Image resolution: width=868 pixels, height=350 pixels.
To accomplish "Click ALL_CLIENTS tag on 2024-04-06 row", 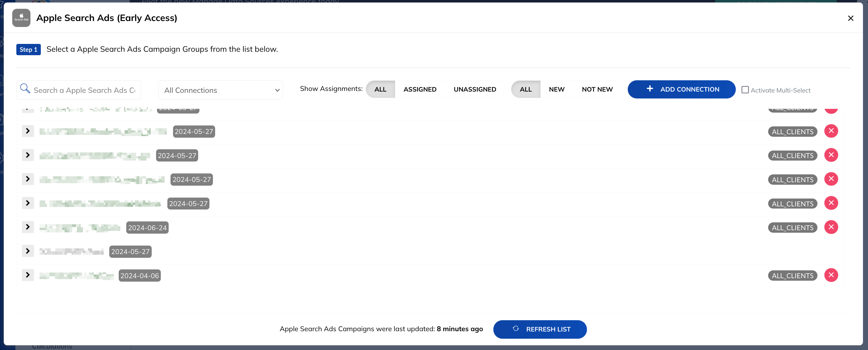I will [793, 276].
